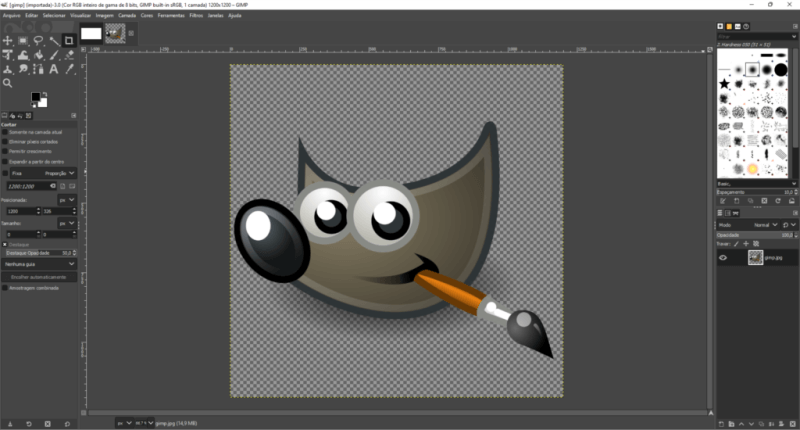
Task: Select the Move tool
Action: coord(8,41)
